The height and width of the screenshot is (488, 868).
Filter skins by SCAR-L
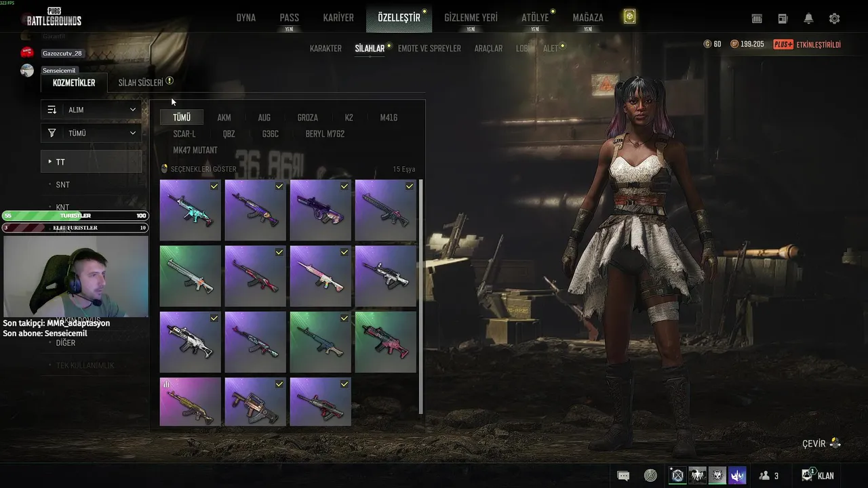[x=184, y=134]
